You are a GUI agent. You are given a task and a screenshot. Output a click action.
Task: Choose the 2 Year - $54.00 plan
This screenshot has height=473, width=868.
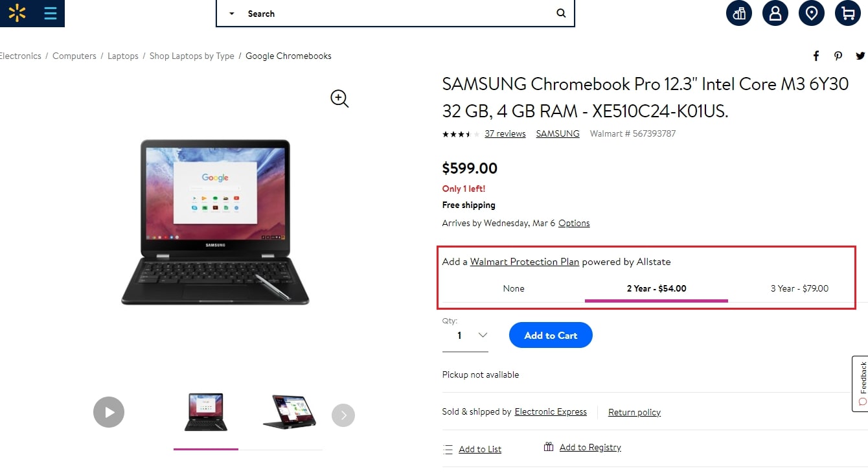[656, 288]
